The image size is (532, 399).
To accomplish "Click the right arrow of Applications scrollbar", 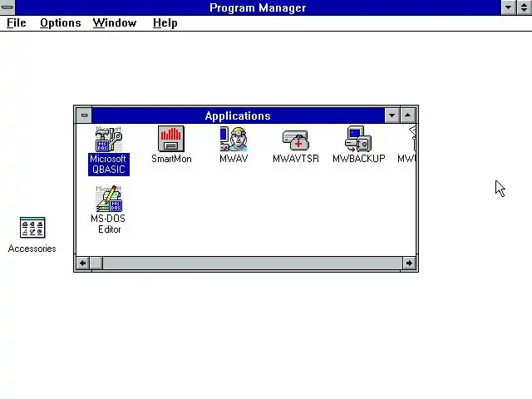I will point(409,263).
